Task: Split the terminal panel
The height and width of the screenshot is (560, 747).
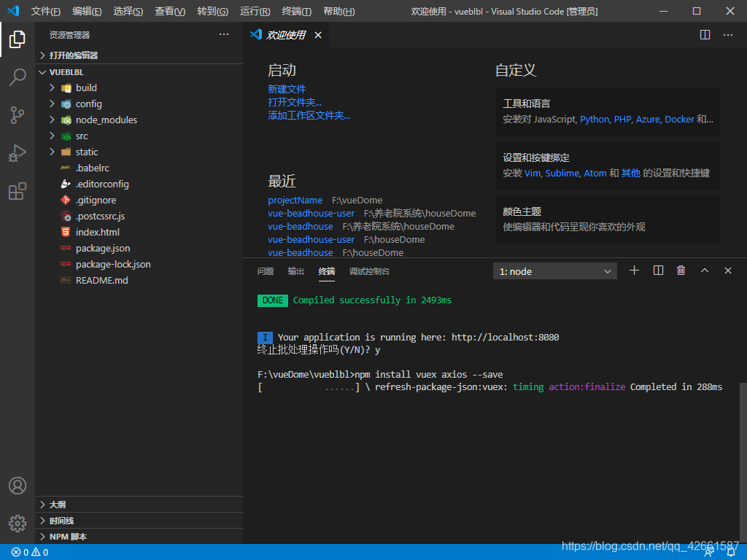Action: pyautogui.click(x=657, y=270)
